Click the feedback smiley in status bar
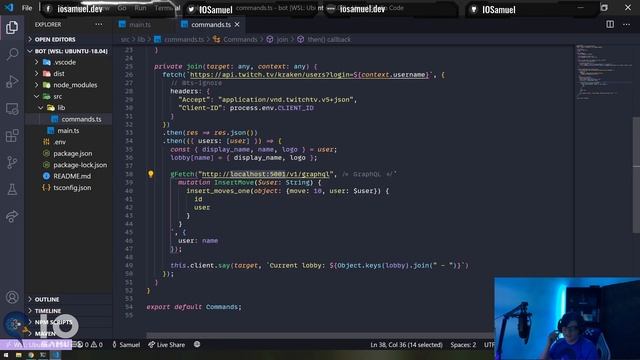Image resolution: width=640 pixels, height=360 pixels. pos(197,344)
